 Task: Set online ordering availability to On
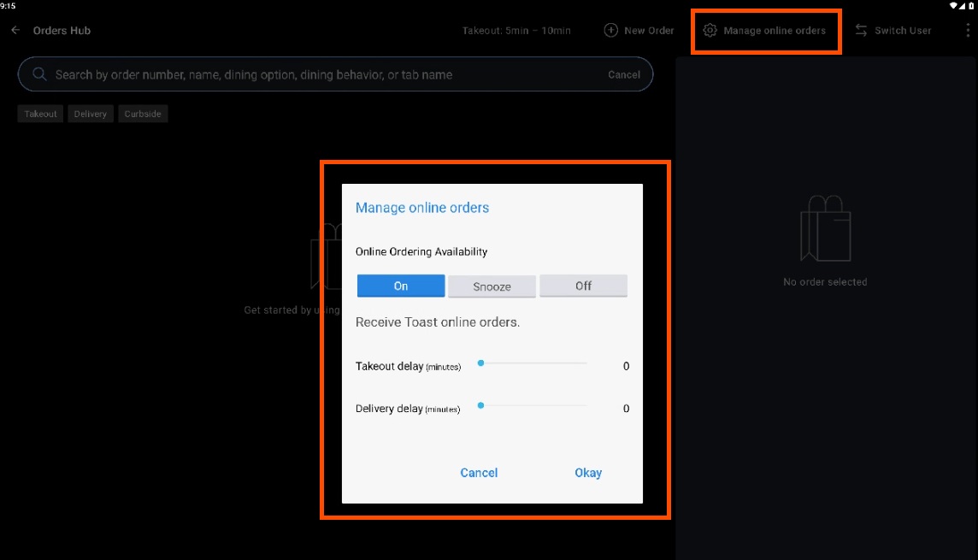pyautogui.click(x=401, y=286)
